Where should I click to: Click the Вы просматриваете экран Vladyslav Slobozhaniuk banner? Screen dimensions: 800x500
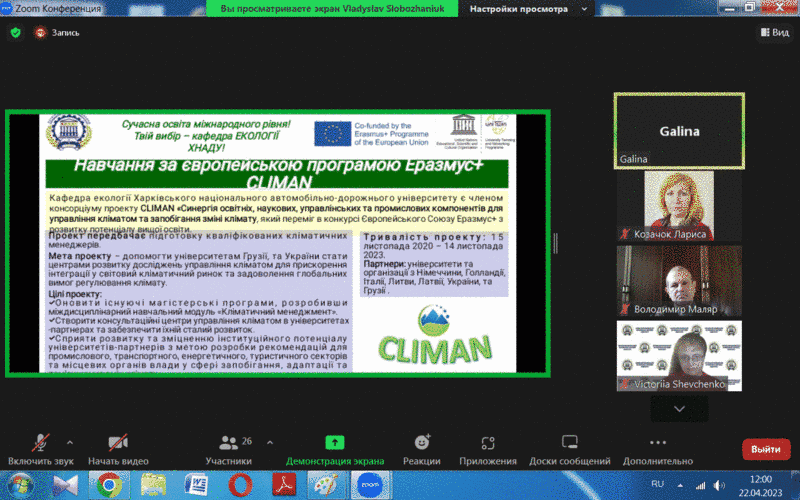point(332,9)
